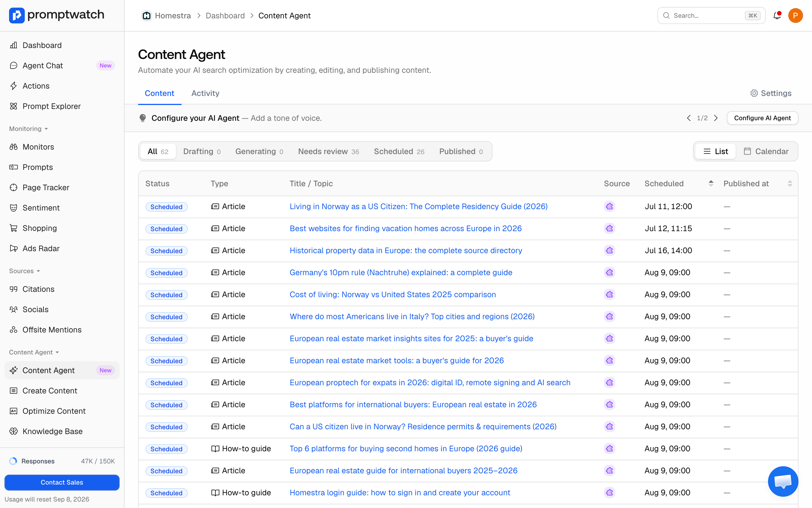This screenshot has height=508, width=812.
Task: Open Content Agent sidebar item
Action: (x=62, y=370)
